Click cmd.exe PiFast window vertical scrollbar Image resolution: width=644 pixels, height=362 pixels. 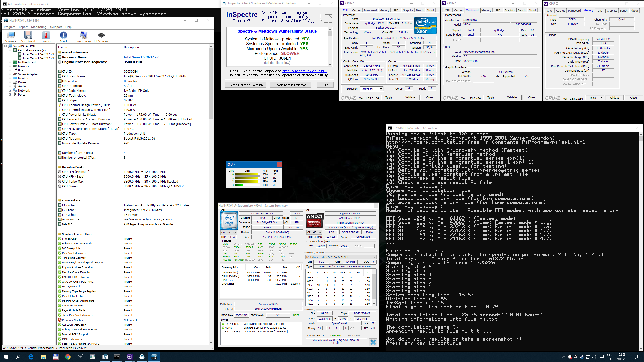pos(641,241)
